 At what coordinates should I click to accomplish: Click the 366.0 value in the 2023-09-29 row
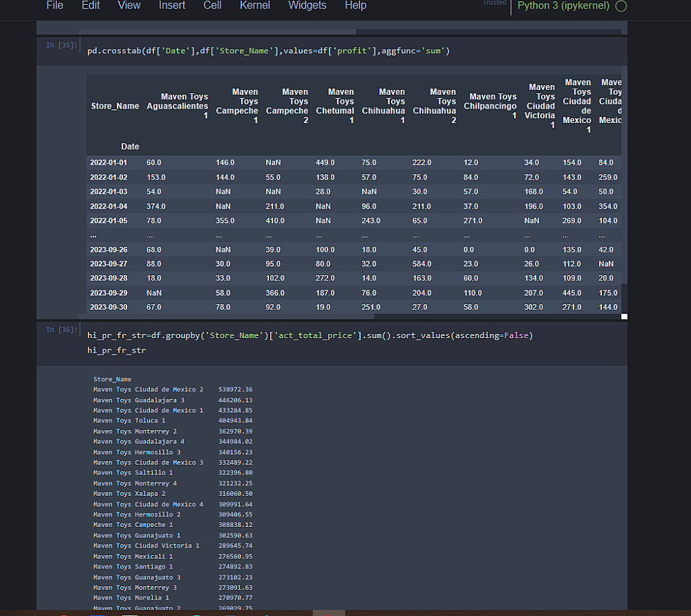(x=275, y=292)
